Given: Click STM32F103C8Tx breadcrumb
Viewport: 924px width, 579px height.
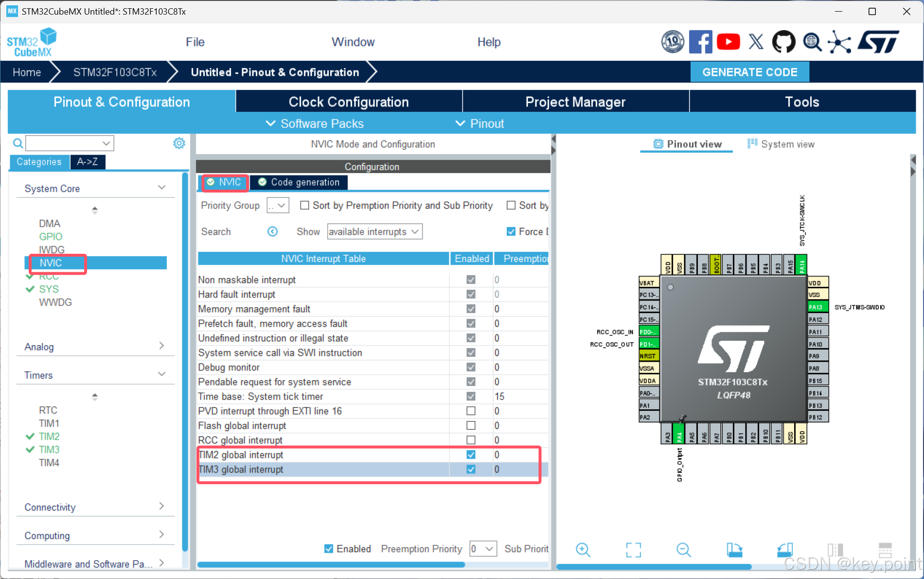Looking at the screenshot, I should point(115,72).
